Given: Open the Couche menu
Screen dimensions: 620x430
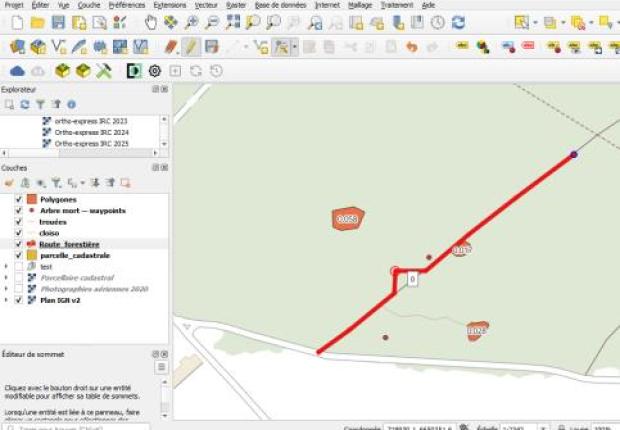Looking at the screenshot, I should point(89,5).
